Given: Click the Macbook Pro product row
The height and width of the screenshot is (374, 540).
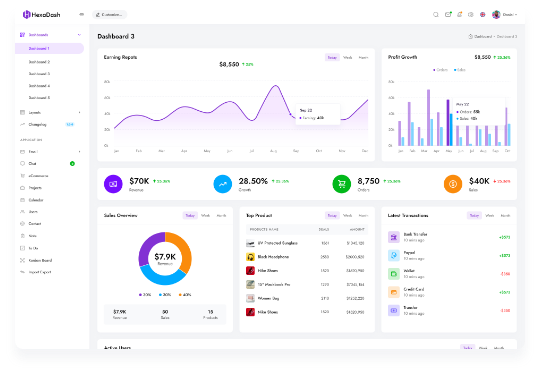Looking at the screenshot, I should click(307, 284).
